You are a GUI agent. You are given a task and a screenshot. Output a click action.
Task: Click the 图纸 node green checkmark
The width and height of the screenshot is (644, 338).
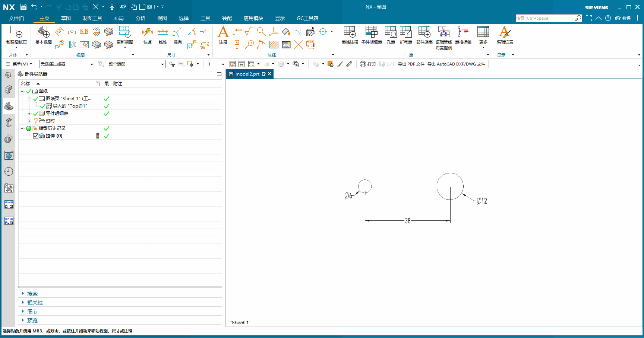point(29,91)
